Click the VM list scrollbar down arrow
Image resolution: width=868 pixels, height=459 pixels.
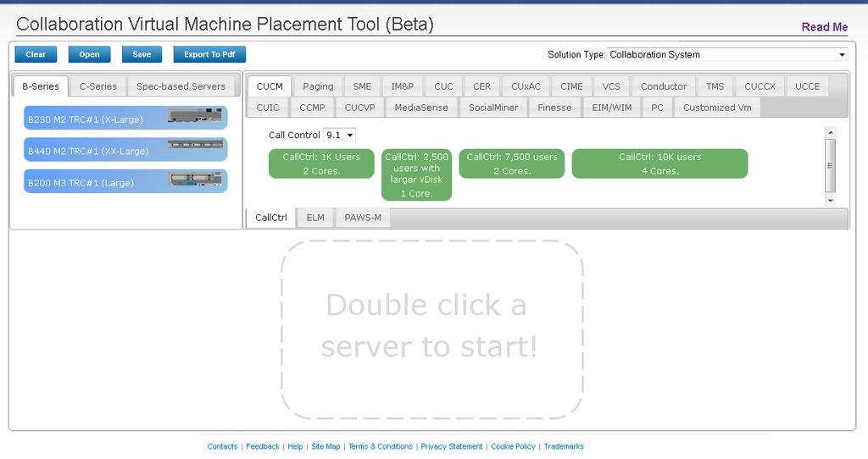[x=831, y=200]
